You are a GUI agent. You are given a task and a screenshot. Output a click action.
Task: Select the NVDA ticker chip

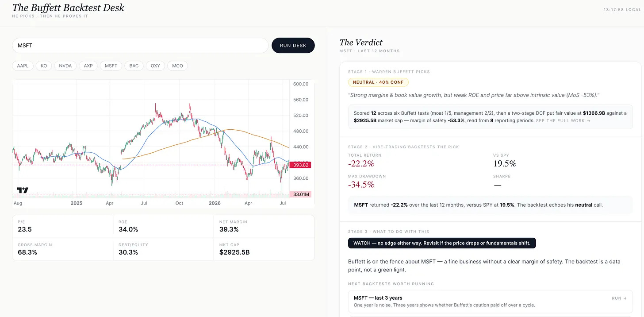[65, 66]
